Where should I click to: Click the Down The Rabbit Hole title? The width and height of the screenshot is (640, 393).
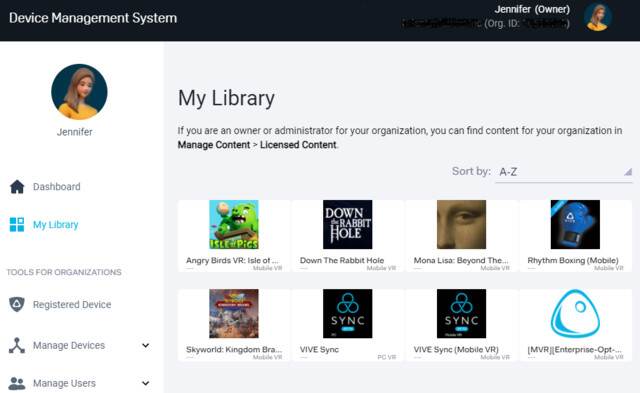point(342,260)
